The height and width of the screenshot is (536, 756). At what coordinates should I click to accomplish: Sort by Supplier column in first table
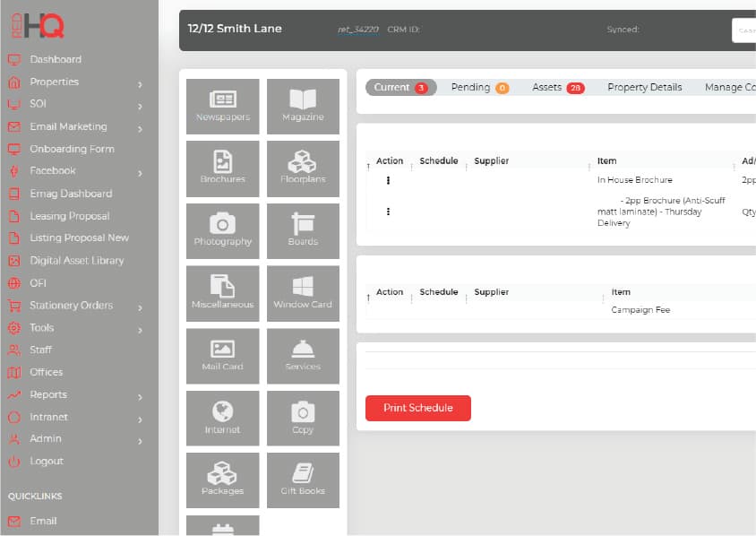click(491, 160)
